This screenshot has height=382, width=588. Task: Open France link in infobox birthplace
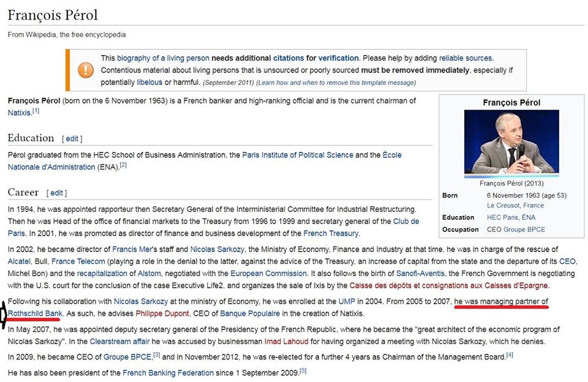point(533,206)
